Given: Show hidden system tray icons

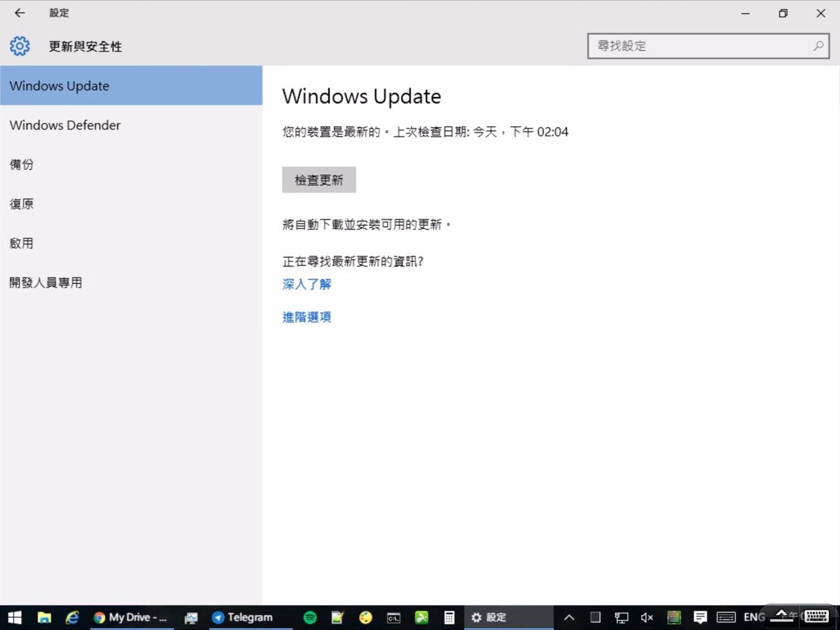Looking at the screenshot, I should click(x=569, y=618).
